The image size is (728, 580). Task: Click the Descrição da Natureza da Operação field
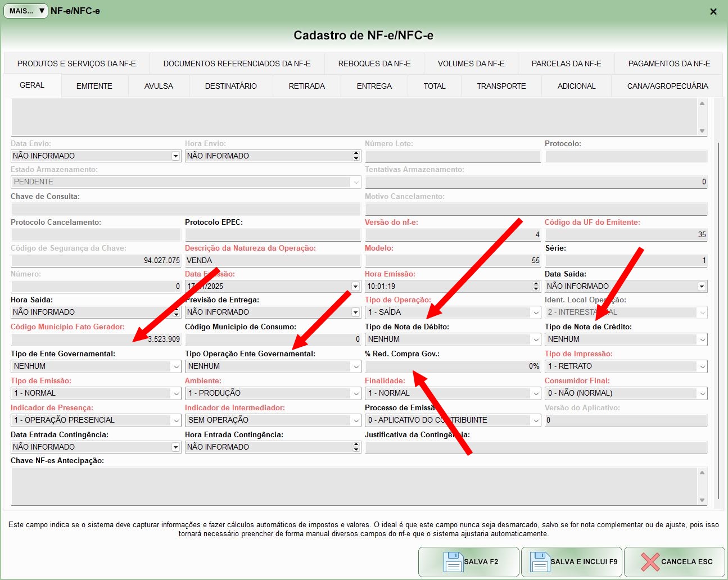(273, 261)
